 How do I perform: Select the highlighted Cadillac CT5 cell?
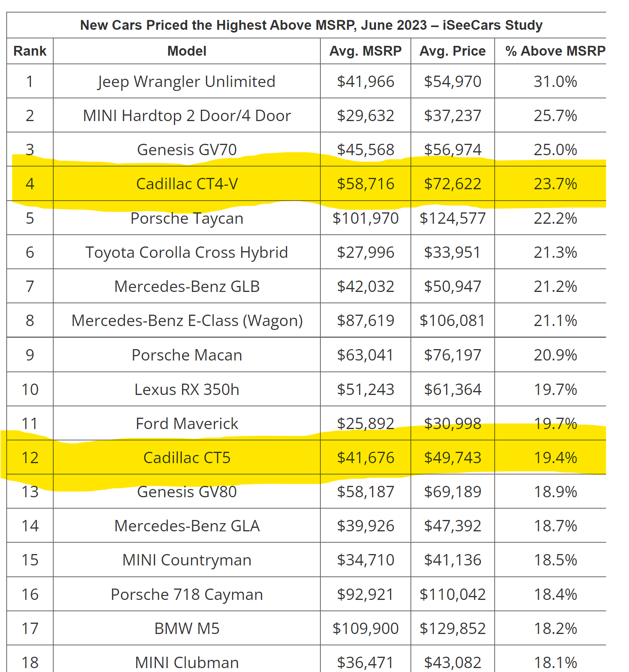pyautogui.click(x=187, y=458)
